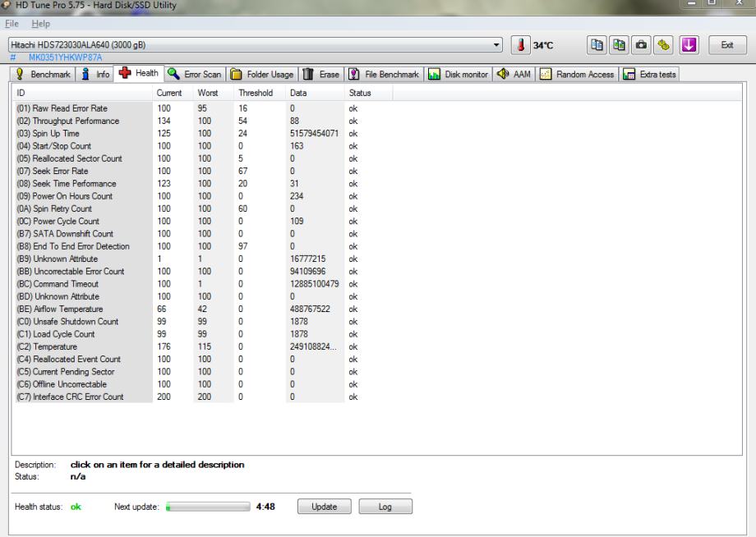Click the camera save screenshot icon
Screen dimensions: 756x537
[x=641, y=45]
